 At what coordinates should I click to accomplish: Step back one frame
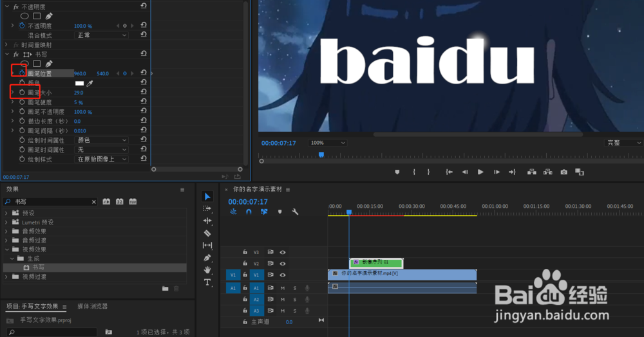point(464,172)
